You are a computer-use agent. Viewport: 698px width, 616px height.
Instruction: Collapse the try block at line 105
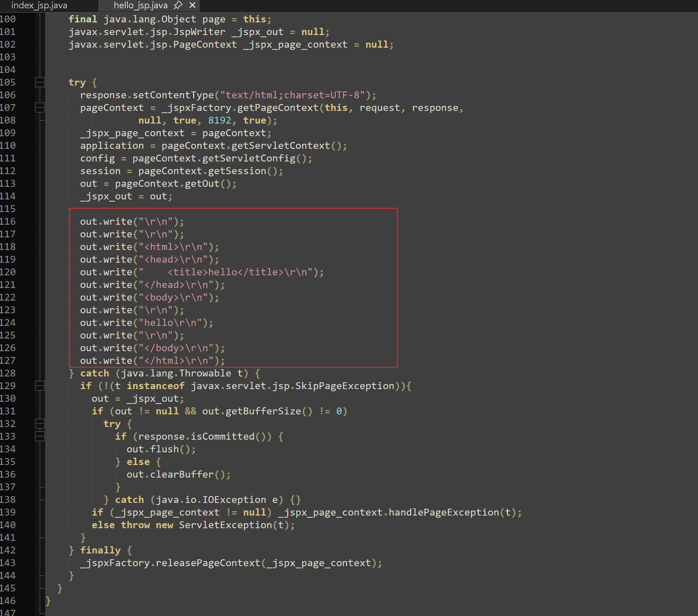click(x=40, y=82)
